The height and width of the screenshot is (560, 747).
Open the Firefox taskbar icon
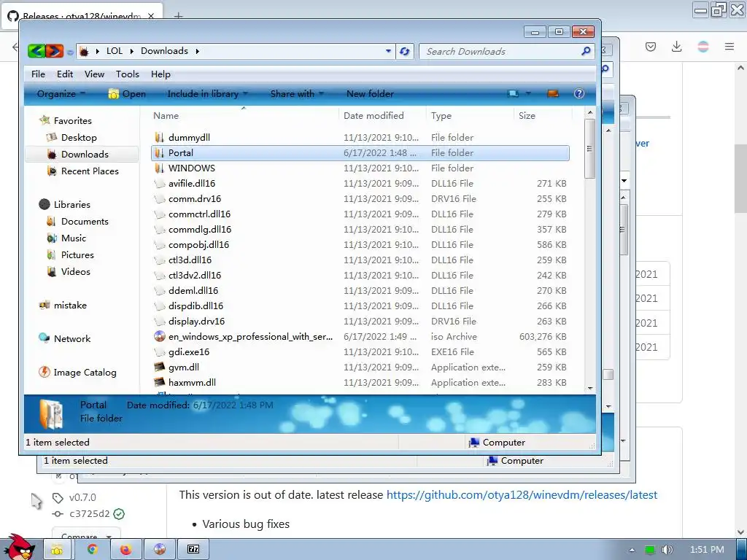(125, 549)
